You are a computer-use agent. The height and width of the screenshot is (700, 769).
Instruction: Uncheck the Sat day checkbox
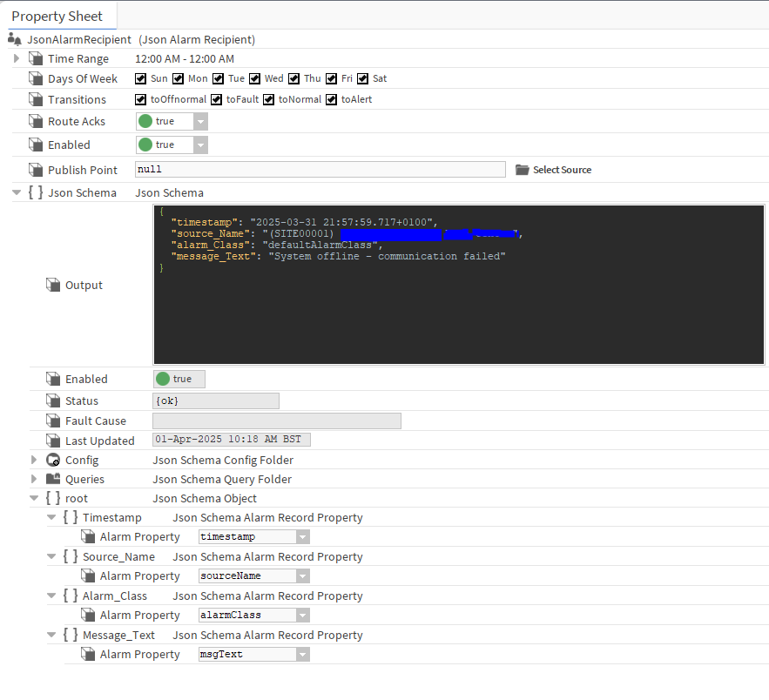point(363,78)
